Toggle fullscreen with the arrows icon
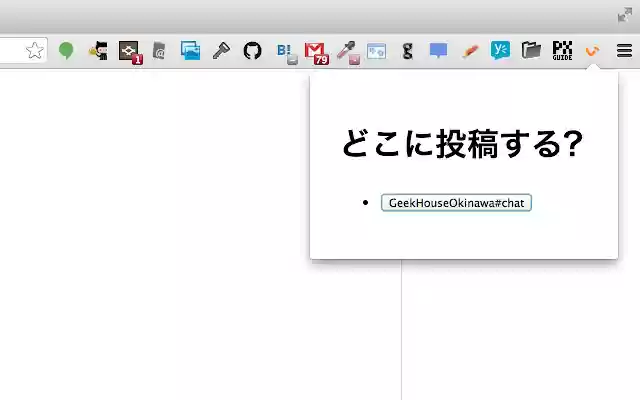The width and height of the screenshot is (640, 400). pyautogui.click(x=624, y=15)
